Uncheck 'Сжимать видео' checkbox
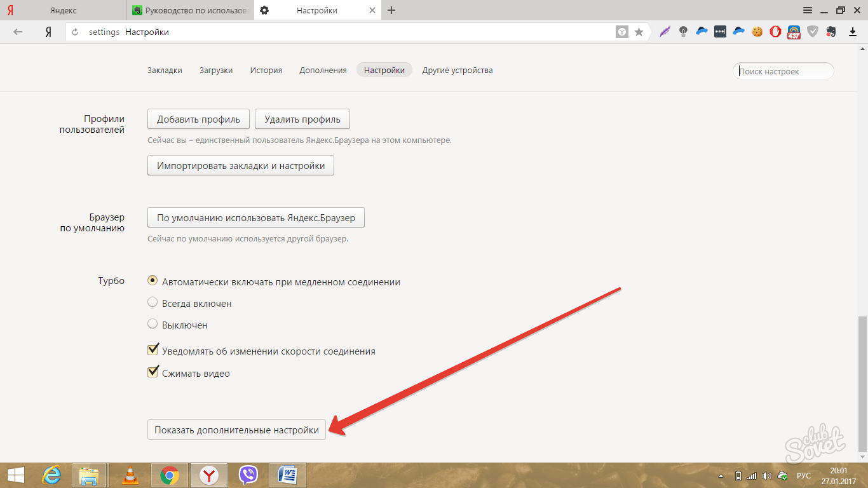Screen dimensions: 868x488 [x=153, y=372]
